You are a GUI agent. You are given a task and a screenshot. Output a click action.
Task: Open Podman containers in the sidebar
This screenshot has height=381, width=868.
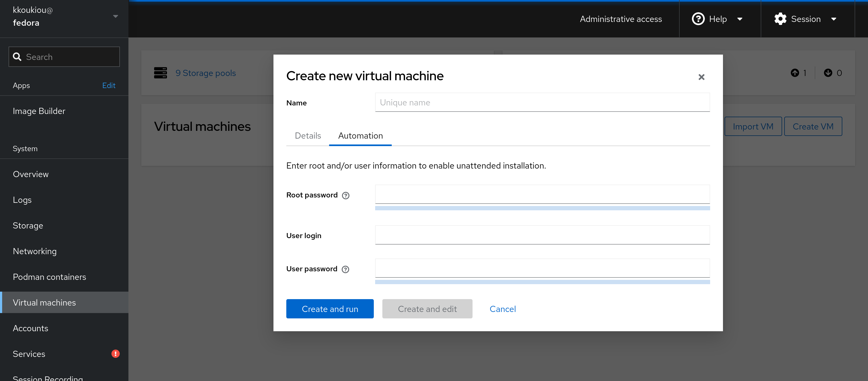coord(50,277)
